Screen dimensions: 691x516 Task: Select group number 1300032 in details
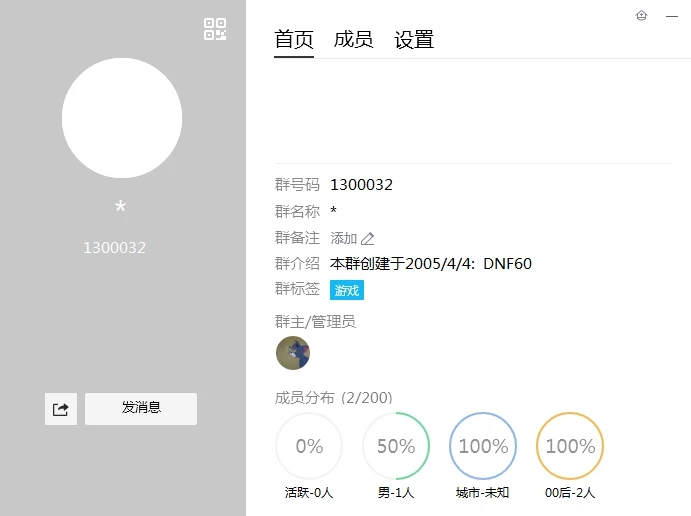click(361, 185)
